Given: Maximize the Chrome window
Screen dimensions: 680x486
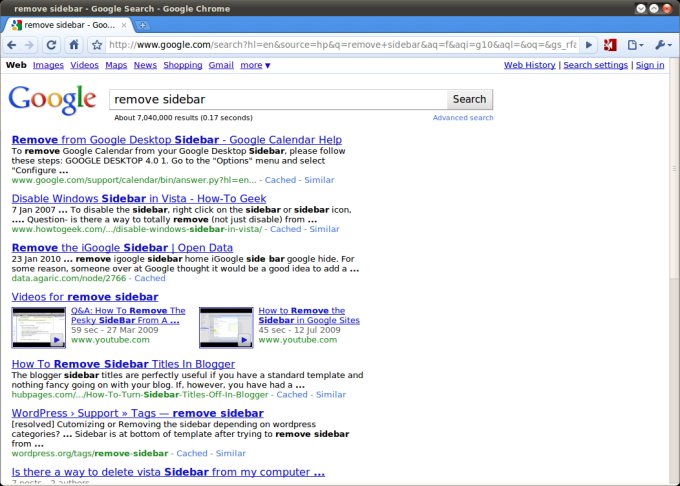Looking at the screenshot, I should point(654,8).
